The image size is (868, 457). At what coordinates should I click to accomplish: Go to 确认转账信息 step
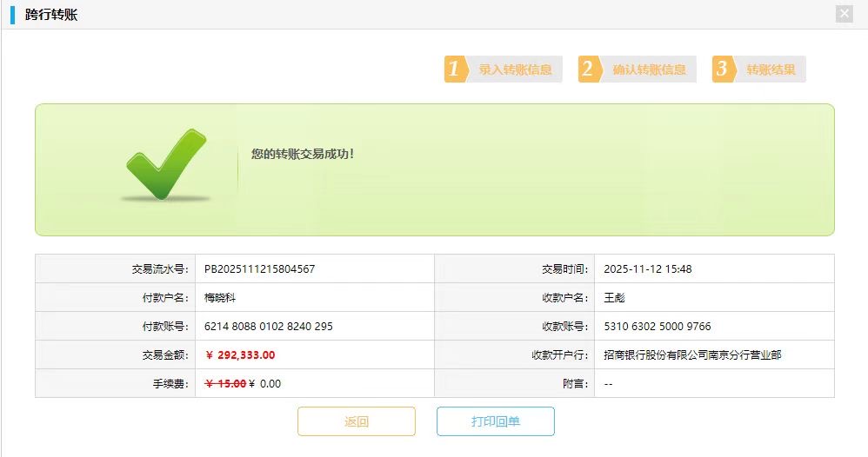(x=649, y=70)
